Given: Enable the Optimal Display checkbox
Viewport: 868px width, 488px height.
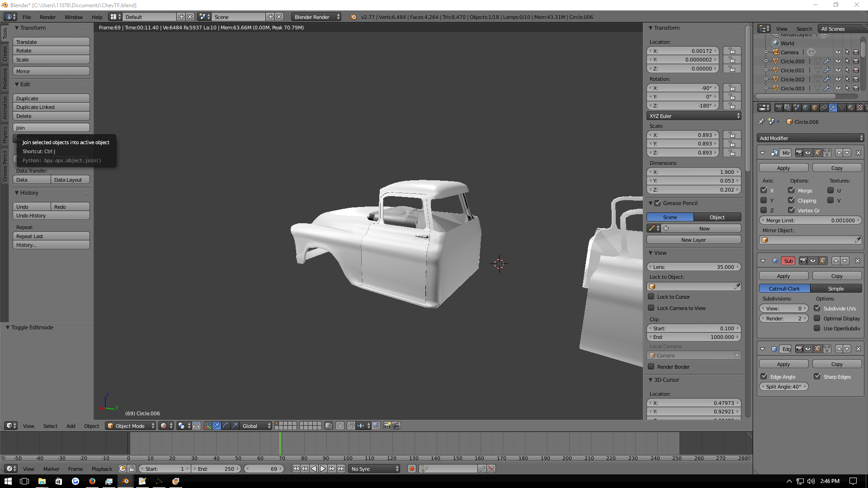Looking at the screenshot, I should click(817, 319).
